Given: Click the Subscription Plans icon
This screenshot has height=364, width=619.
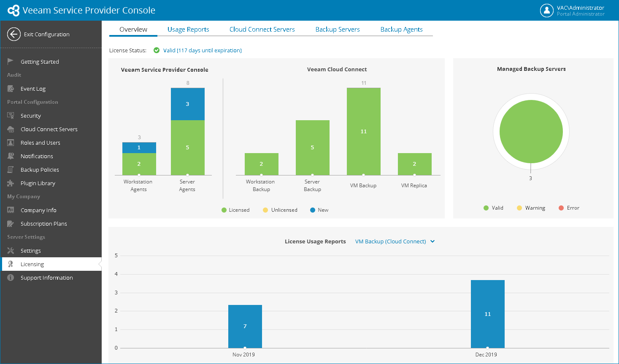Looking at the screenshot, I should 11,224.
